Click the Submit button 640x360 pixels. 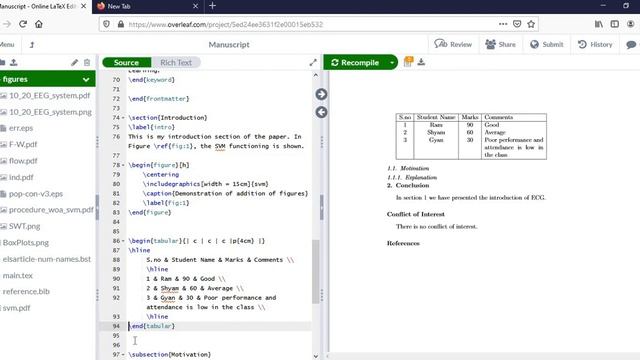(547, 44)
